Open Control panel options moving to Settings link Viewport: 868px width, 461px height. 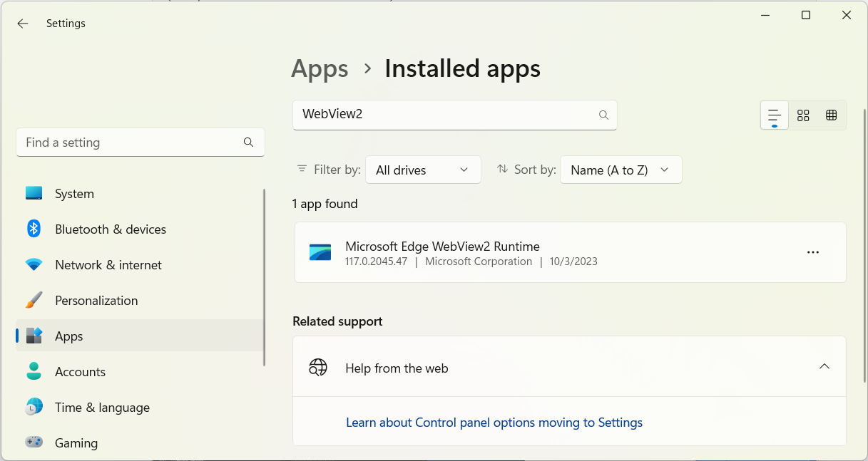click(494, 423)
